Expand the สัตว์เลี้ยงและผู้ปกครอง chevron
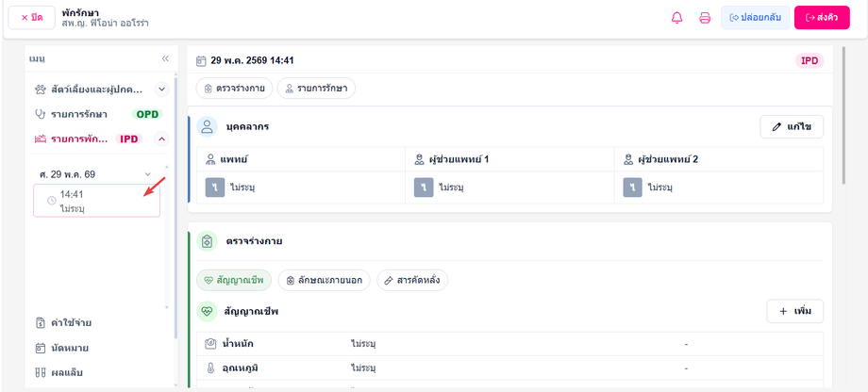Image resolution: width=868 pixels, height=392 pixels. [161, 89]
